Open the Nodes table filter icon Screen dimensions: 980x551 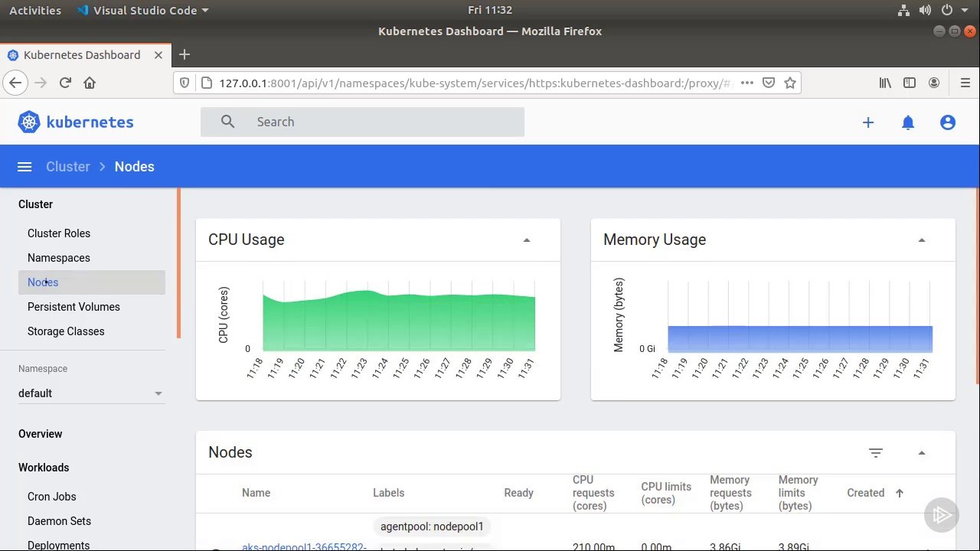pyautogui.click(x=876, y=453)
